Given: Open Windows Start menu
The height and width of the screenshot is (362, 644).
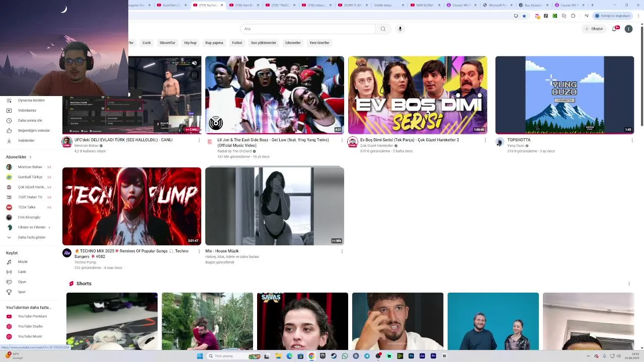Looking at the screenshot, I should (200, 356).
